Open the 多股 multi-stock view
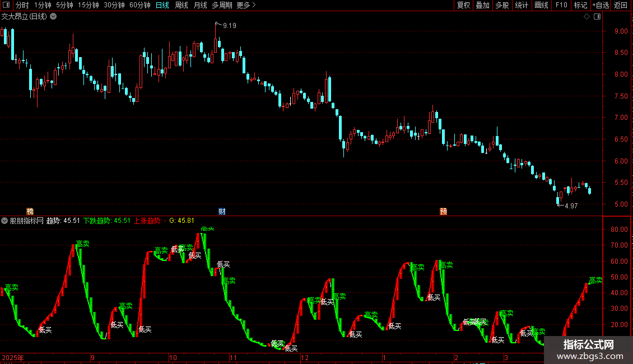This screenshot has height=364, width=633. point(502,5)
